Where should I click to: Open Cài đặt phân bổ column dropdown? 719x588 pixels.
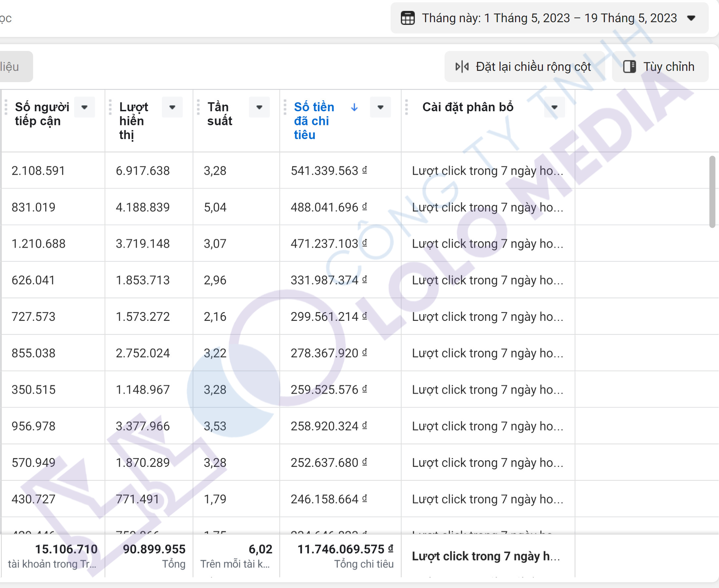click(554, 107)
